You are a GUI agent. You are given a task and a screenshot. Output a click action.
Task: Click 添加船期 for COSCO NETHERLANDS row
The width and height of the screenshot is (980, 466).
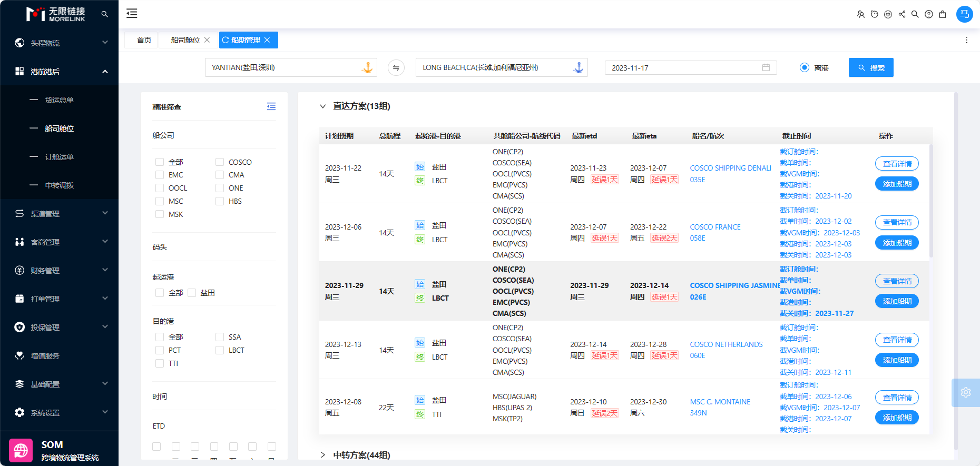(x=897, y=360)
